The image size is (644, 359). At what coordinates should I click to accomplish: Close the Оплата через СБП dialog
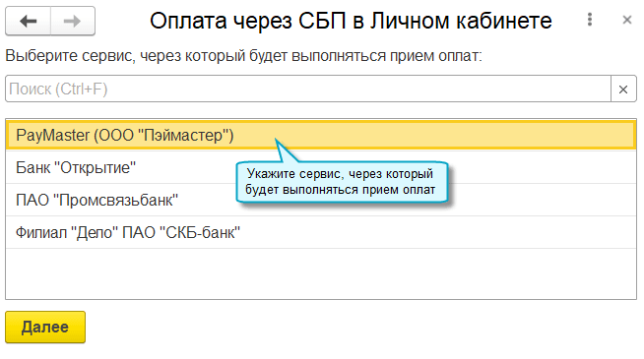point(626,20)
